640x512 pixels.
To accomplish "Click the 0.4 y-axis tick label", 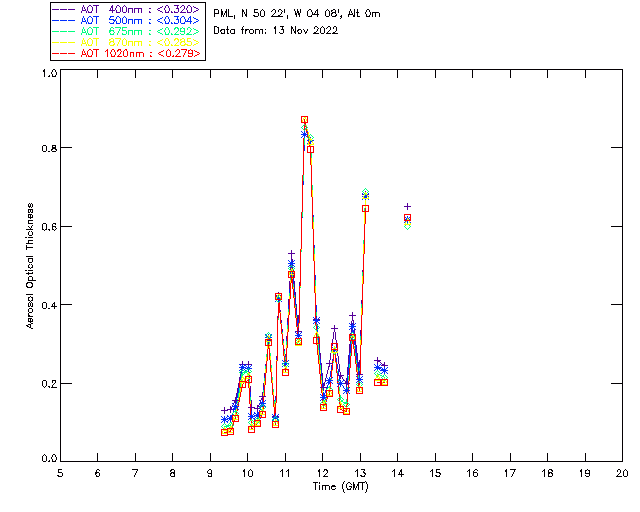I will pos(49,305).
